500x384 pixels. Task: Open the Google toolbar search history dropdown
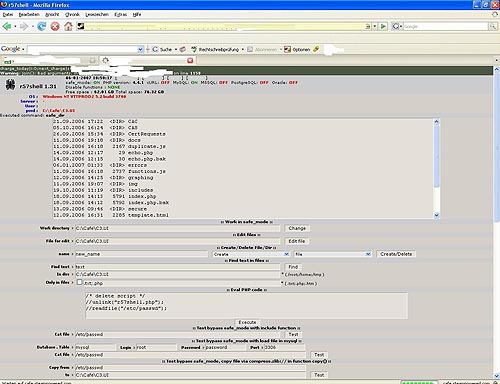pos(141,49)
